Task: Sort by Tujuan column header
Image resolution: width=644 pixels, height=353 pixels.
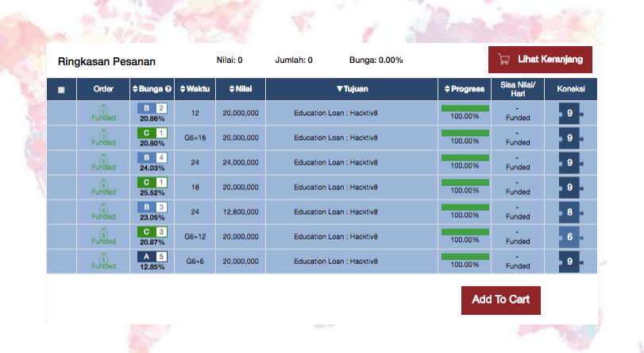Action: coord(352,89)
